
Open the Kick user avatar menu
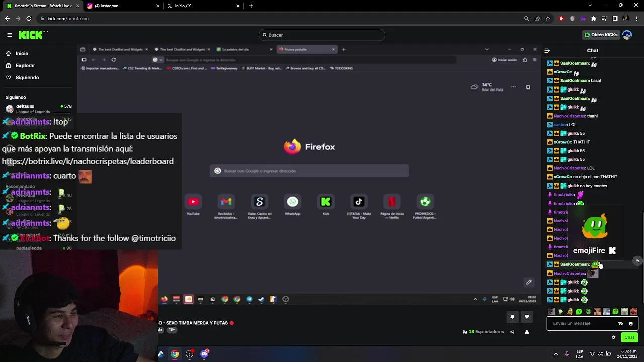click(x=627, y=35)
